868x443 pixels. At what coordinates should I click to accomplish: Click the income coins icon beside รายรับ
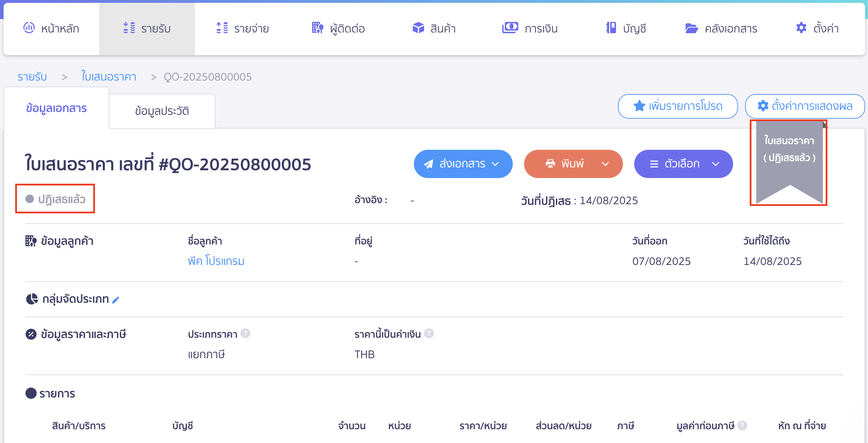pyautogui.click(x=129, y=28)
